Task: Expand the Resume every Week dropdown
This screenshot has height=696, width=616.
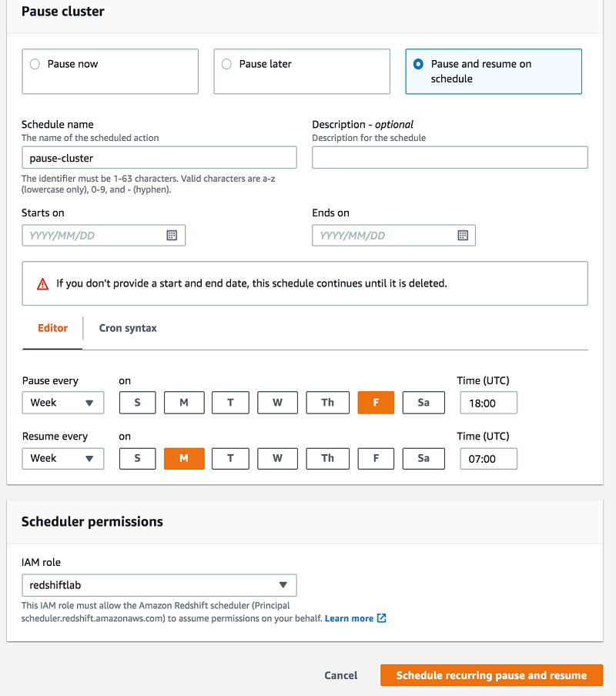Action: (63, 458)
